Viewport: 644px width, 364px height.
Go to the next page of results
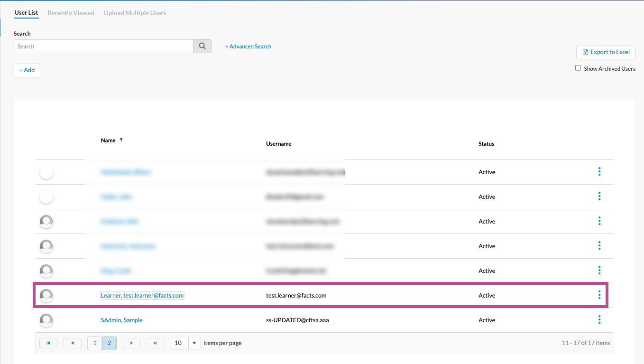131,343
